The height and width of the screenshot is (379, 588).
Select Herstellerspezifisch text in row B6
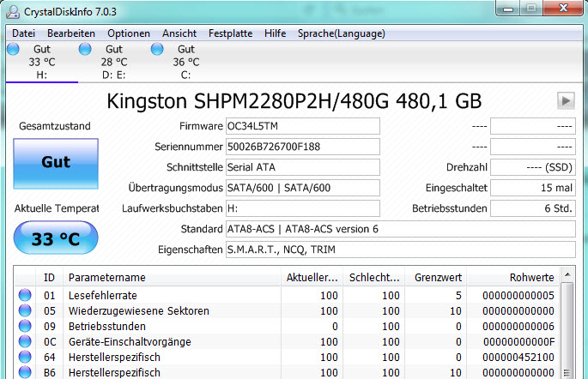114,373
